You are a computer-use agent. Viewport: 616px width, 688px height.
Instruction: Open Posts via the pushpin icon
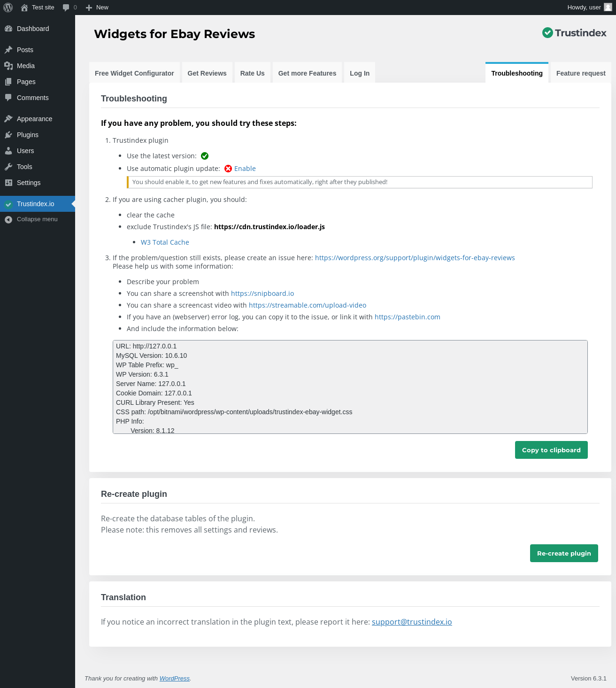pyautogui.click(x=8, y=50)
